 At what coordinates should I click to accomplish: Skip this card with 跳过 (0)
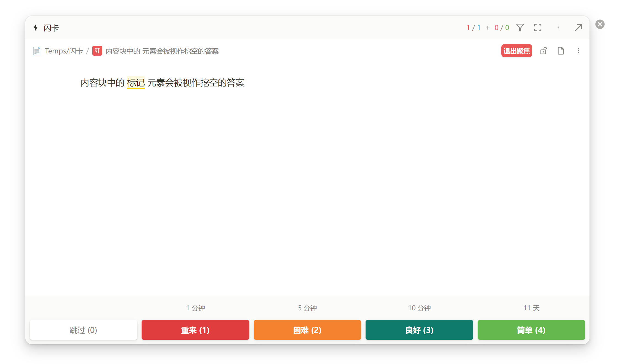83,330
